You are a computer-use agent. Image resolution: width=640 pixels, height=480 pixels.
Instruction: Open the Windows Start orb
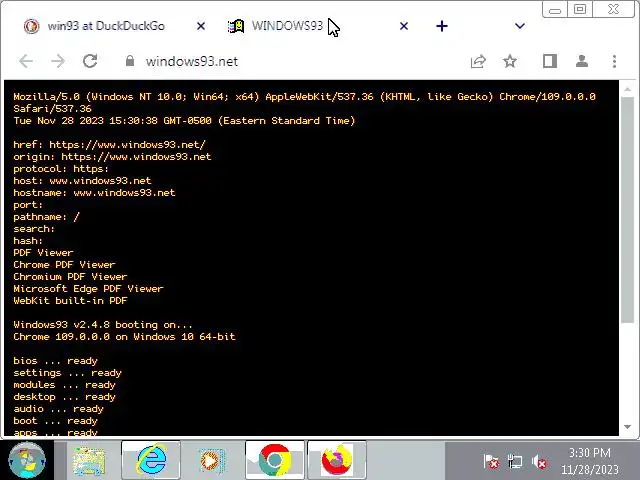click(27, 460)
